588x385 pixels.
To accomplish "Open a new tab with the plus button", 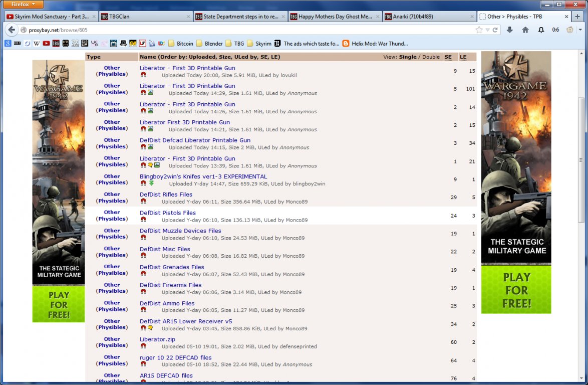I will 577,17.
